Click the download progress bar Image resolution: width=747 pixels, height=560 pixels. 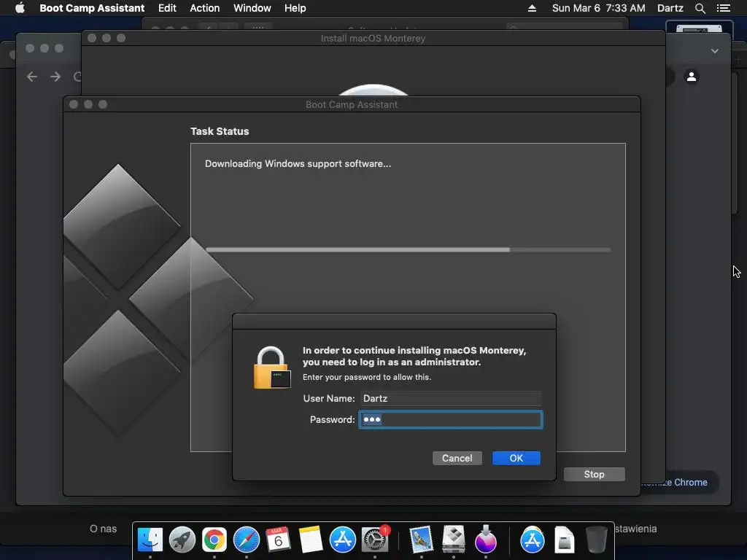tap(408, 249)
